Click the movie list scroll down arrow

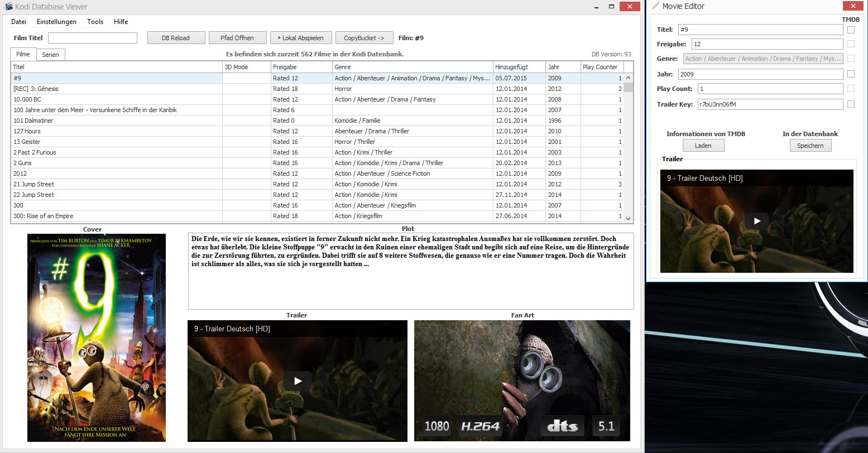coord(629,219)
